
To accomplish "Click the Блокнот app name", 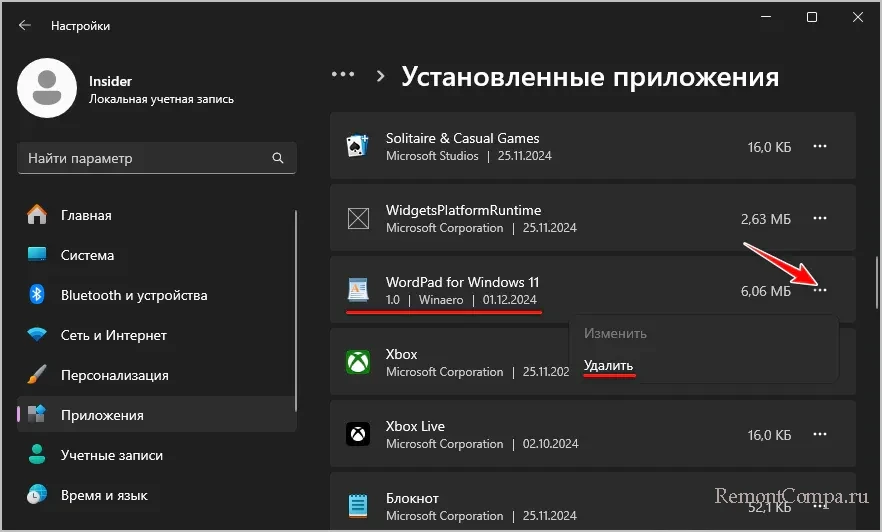I will (412, 498).
